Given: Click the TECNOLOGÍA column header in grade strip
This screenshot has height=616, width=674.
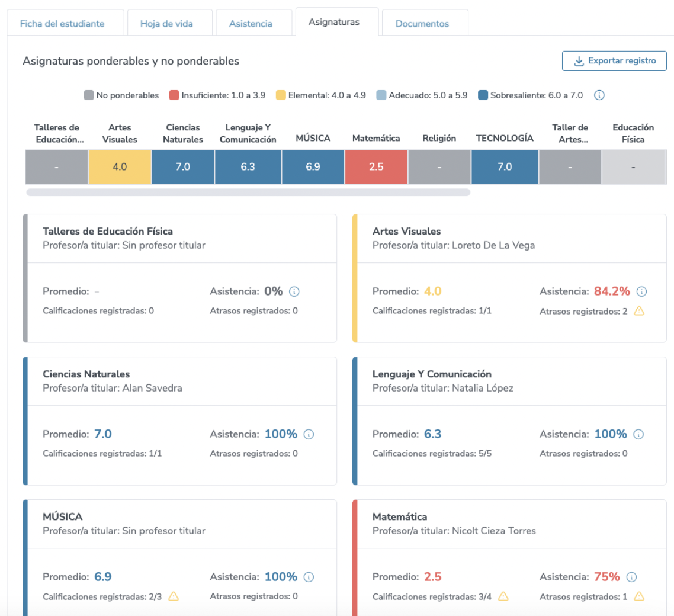Looking at the screenshot, I should point(505,138).
